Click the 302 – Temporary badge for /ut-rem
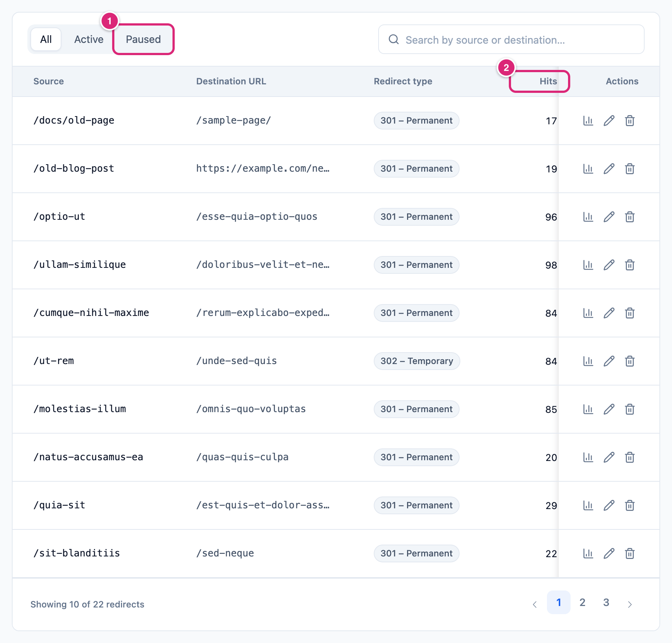672x643 pixels. point(417,361)
